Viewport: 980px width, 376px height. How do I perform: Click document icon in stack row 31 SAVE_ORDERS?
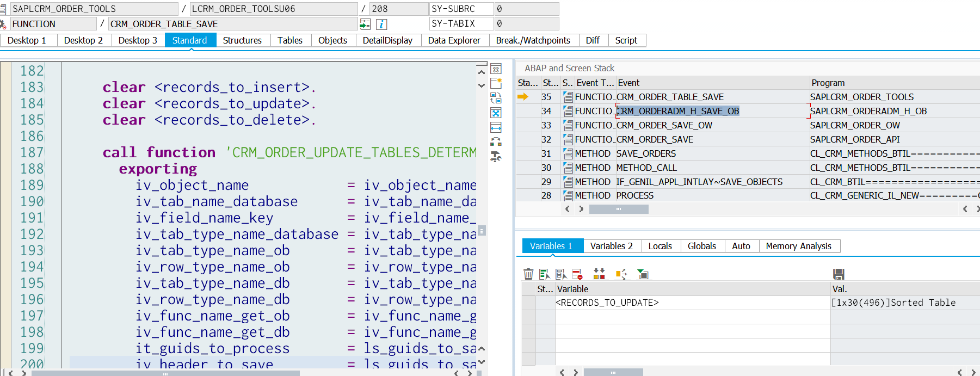pyautogui.click(x=568, y=153)
